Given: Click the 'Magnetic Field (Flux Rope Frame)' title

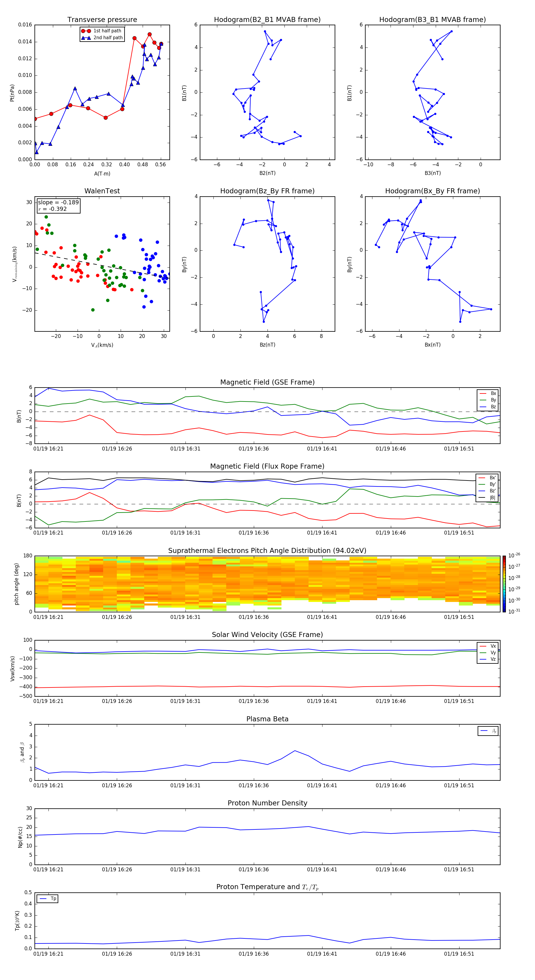Looking at the screenshot, I should 267,467.
